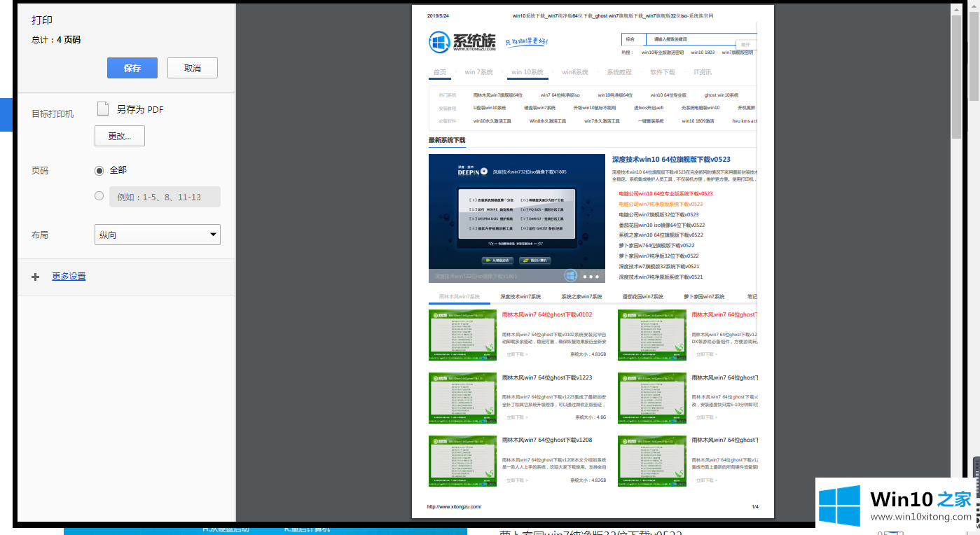980x535 pixels.
Task: Click the 更改... button to change the printer
Action: pyautogui.click(x=120, y=136)
